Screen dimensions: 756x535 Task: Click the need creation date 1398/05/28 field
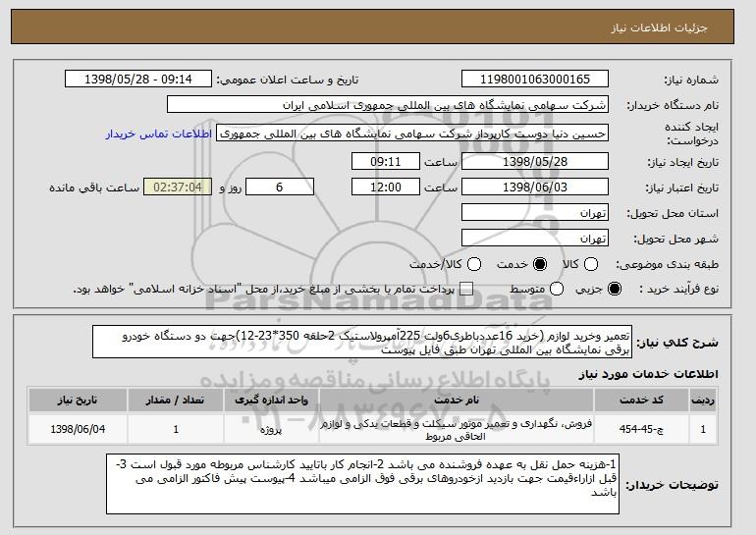(535, 161)
